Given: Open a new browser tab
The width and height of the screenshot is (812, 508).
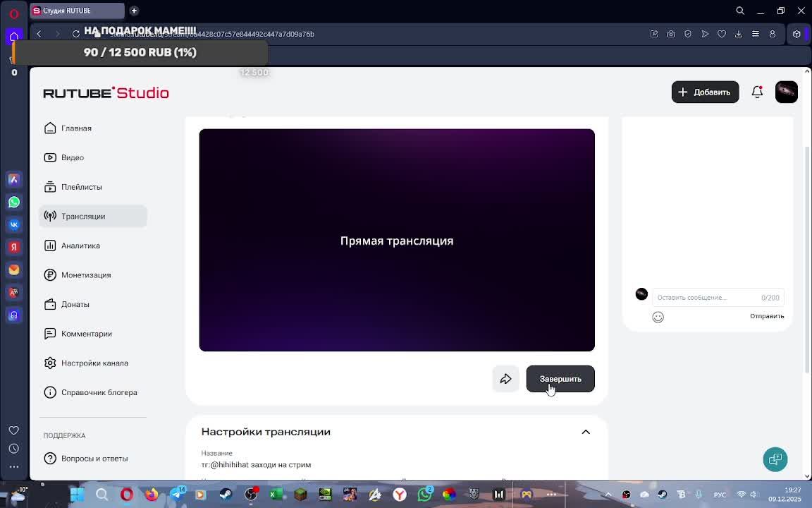Looking at the screenshot, I should click(x=134, y=11).
